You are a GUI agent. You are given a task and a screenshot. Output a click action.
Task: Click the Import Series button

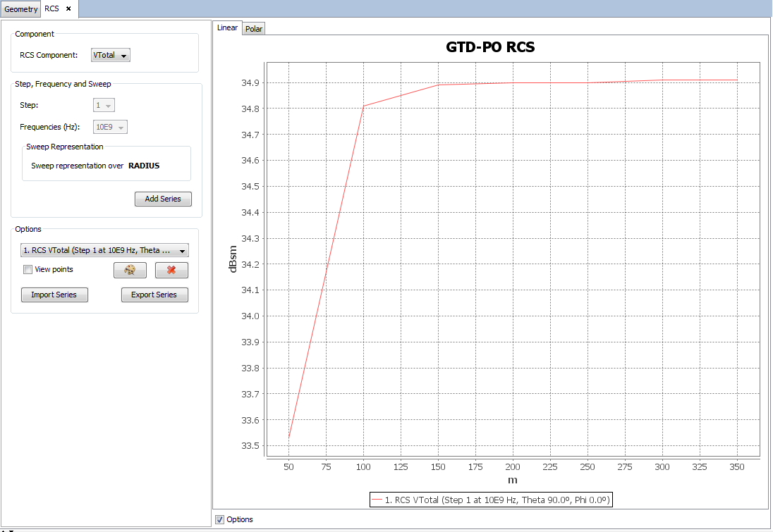[x=54, y=295]
